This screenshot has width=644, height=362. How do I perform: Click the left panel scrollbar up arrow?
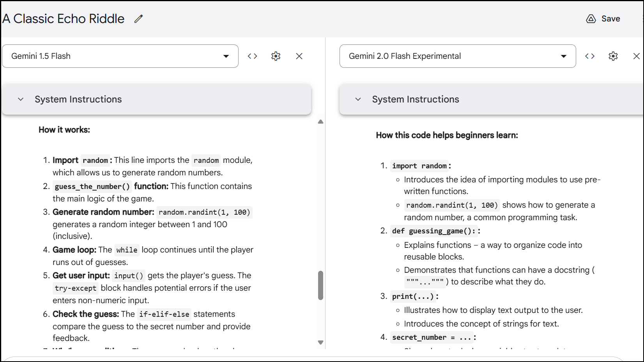[x=320, y=122]
